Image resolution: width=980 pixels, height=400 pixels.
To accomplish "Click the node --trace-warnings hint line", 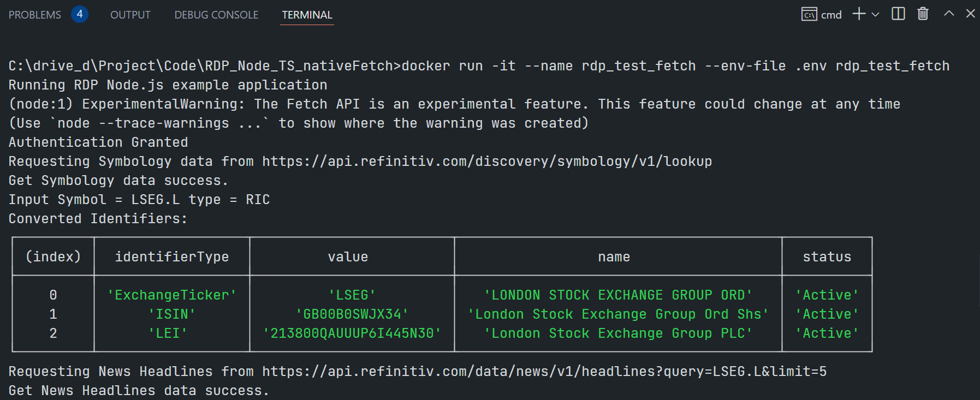I will [x=299, y=123].
